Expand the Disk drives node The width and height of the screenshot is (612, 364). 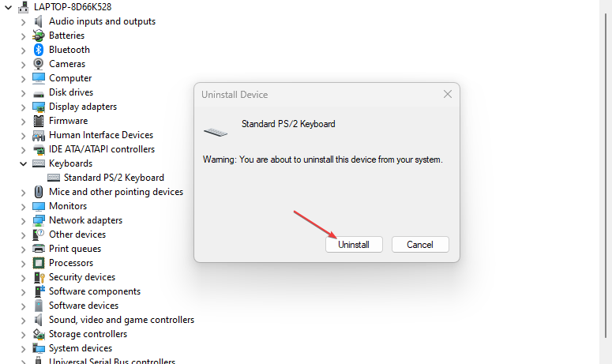[x=23, y=92]
